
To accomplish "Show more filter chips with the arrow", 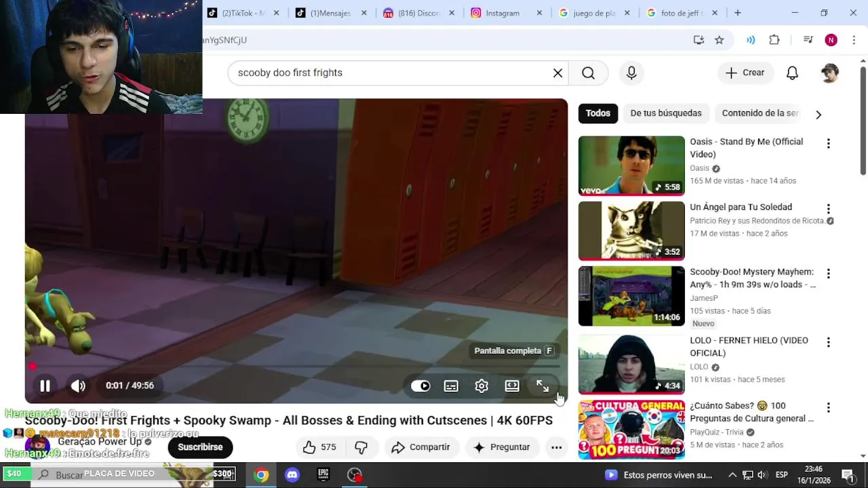I will pos(818,115).
